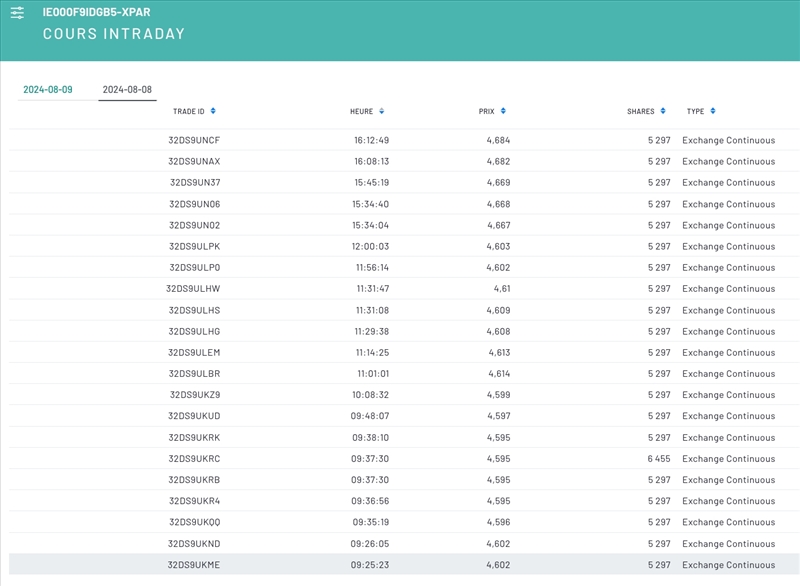Image resolution: width=800 pixels, height=586 pixels.
Task: Select the highlighted row 32DS9UKME
Action: [x=194, y=565]
